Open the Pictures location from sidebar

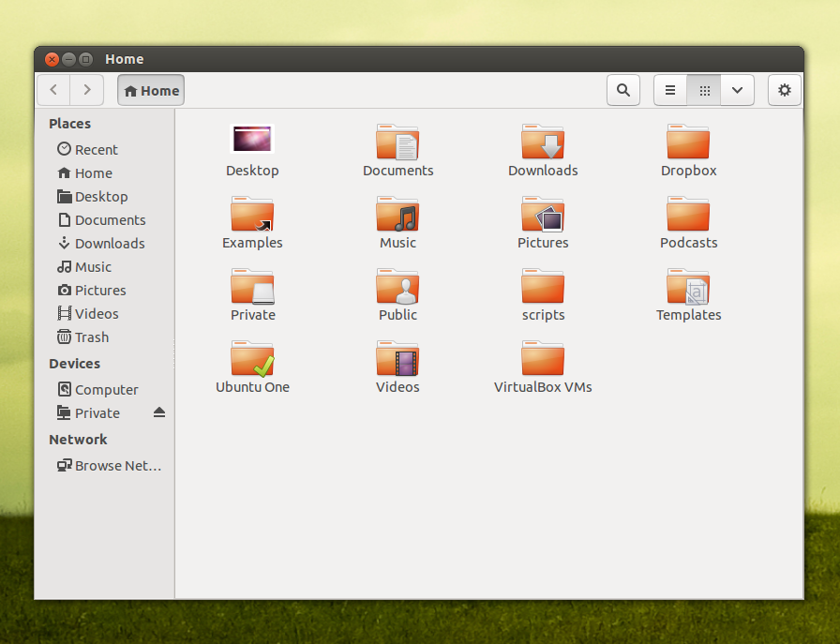(98, 290)
